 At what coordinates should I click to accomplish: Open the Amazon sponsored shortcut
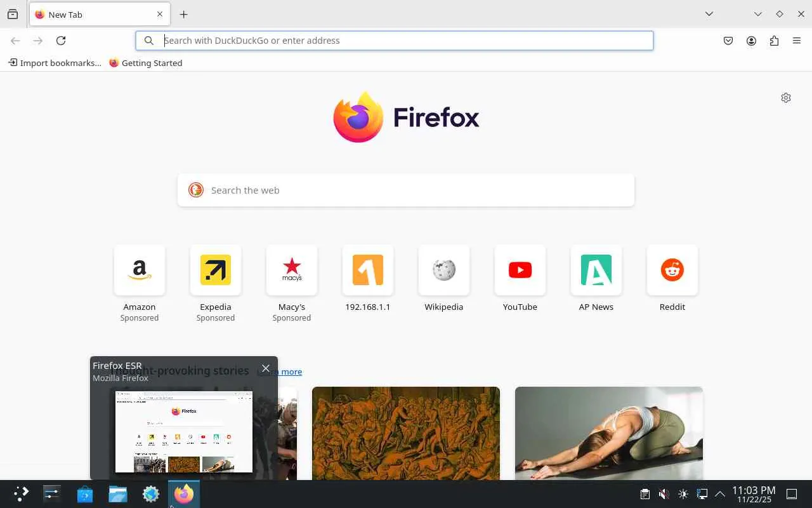[140, 283]
